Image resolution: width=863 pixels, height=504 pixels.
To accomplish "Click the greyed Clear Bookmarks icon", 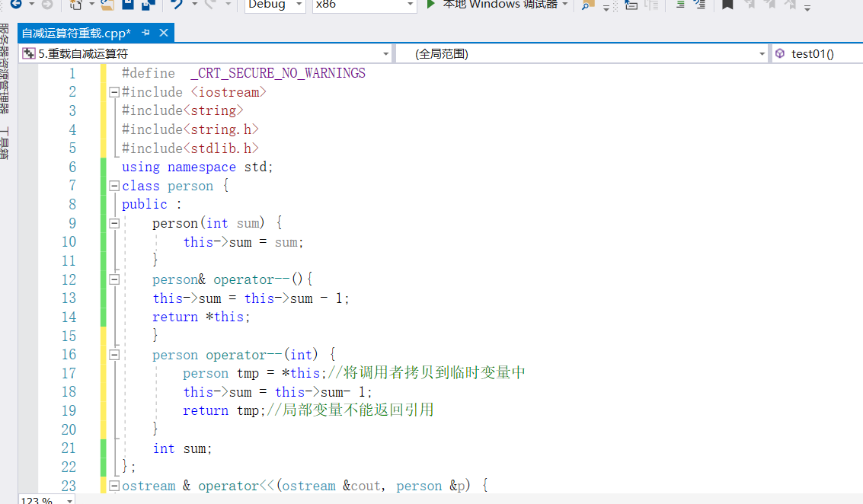I will pos(791,5).
